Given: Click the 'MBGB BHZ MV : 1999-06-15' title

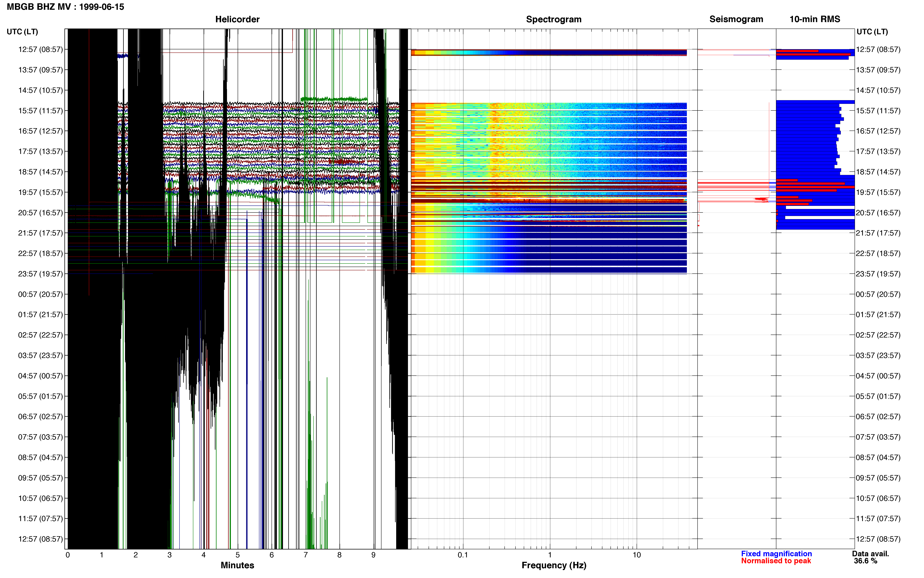Looking at the screenshot, I should (x=65, y=7).
